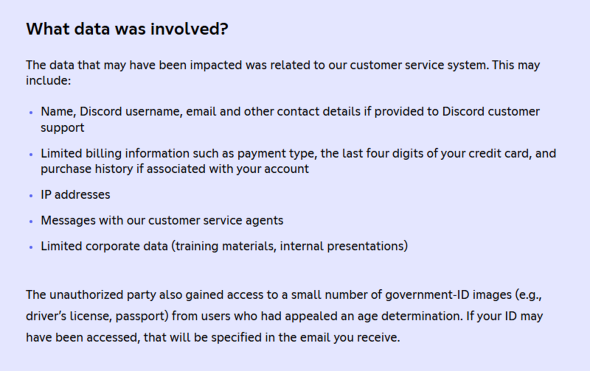Click the 'Limited corporate data' list item
590x371 pixels.
pyautogui.click(x=224, y=246)
